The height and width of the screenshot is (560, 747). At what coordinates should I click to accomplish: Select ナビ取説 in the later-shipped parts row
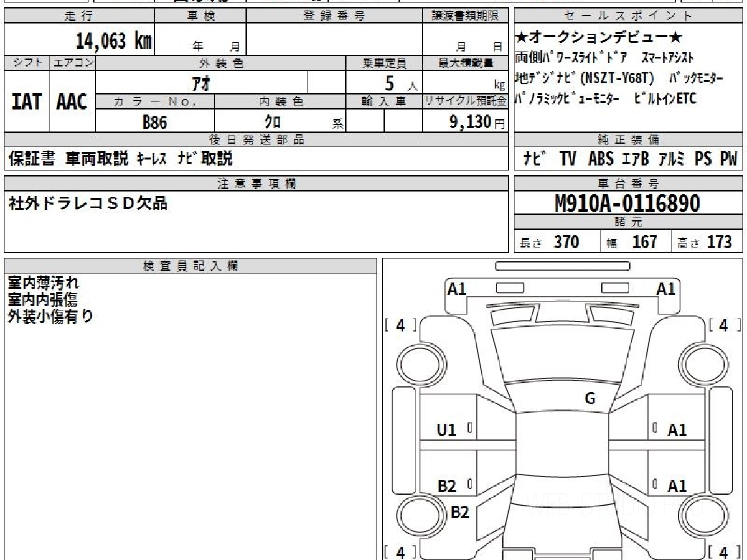[x=205, y=159]
